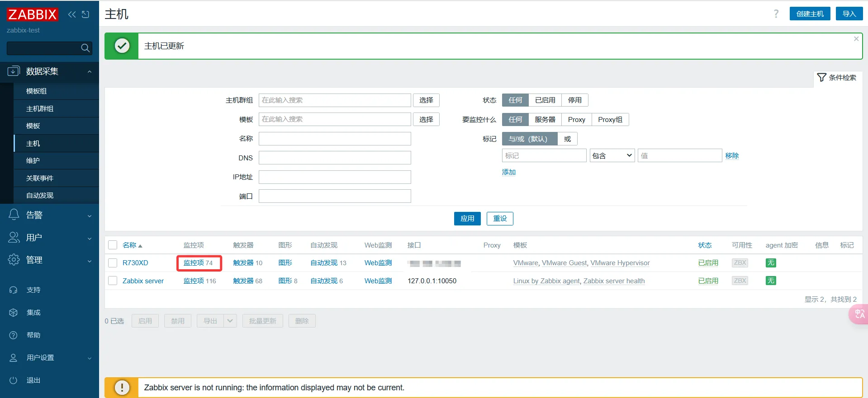Click the encryption badge for R730XD

[x=771, y=263]
